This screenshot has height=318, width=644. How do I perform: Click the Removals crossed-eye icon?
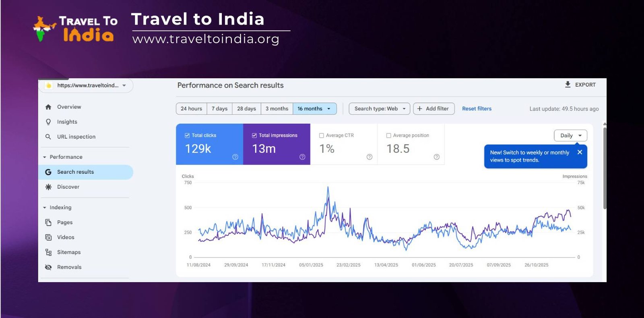tap(48, 267)
